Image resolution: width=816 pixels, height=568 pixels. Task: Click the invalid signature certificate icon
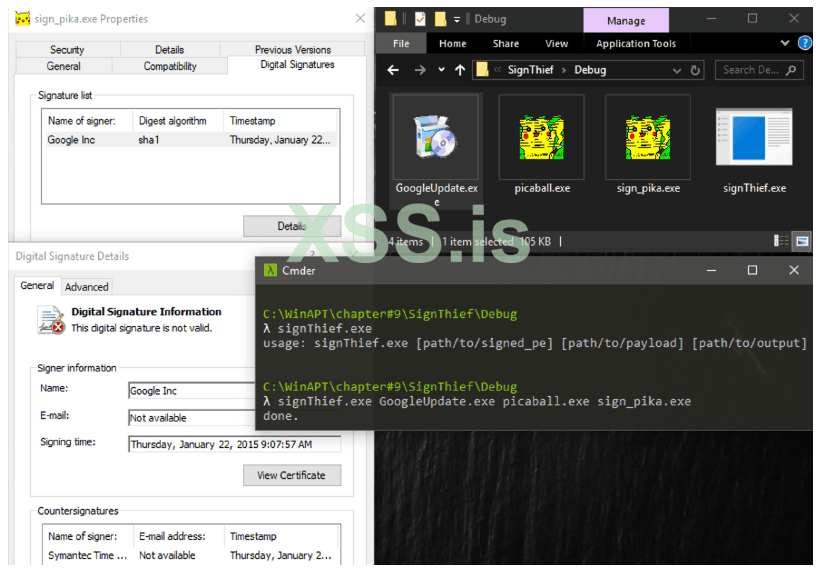tap(50, 320)
